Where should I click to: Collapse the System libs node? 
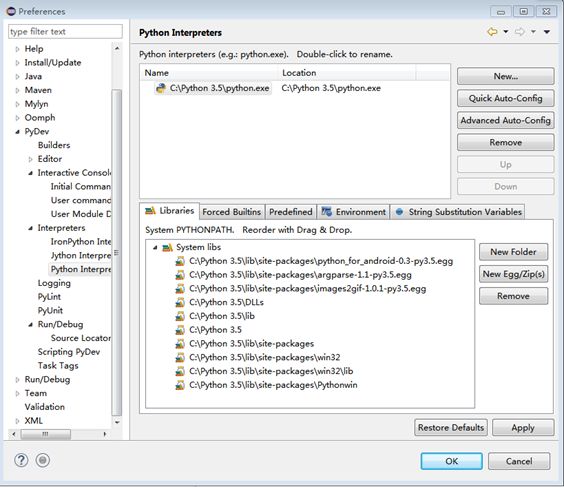(x=155, y=247)
